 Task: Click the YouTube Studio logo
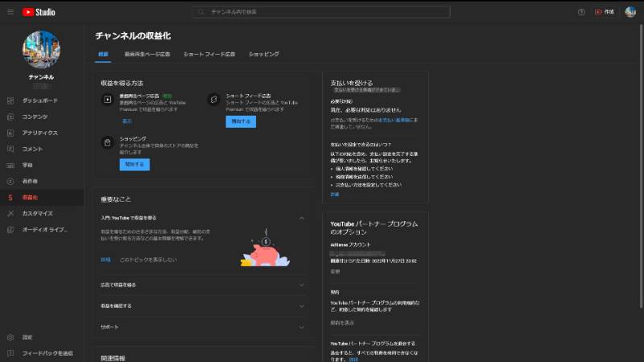pyautogui.click(x=39, y=12)
